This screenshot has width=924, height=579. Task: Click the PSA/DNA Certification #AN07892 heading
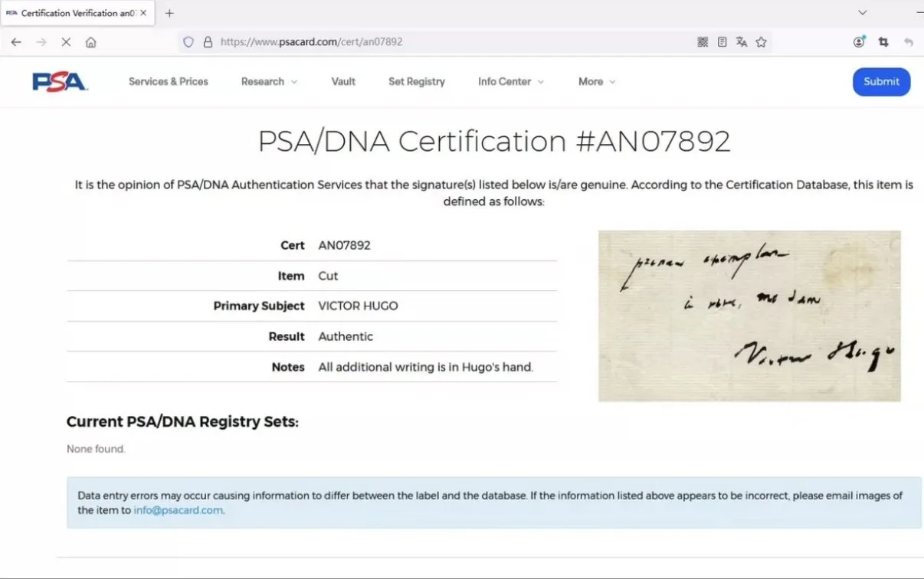494,142
